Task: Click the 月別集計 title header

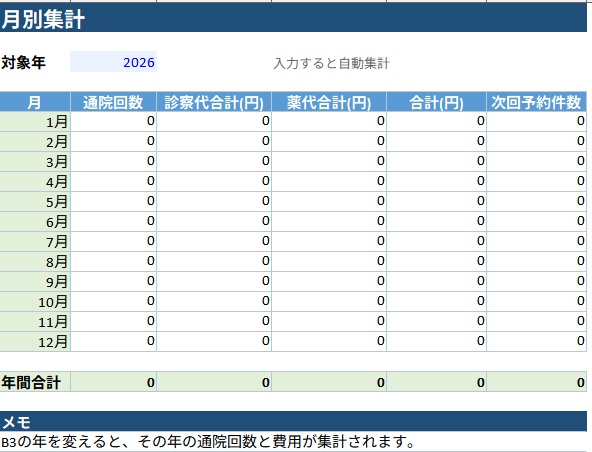Action: tap(293, 18)
